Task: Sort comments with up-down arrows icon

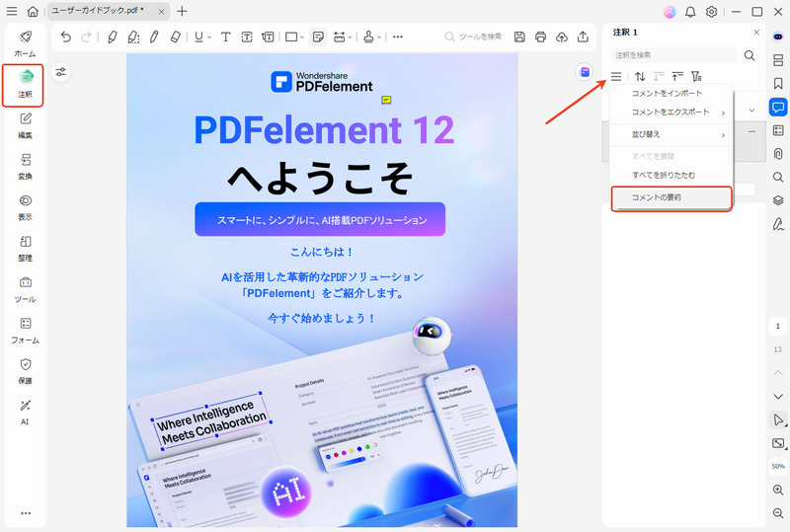Action: coord(640,76)
